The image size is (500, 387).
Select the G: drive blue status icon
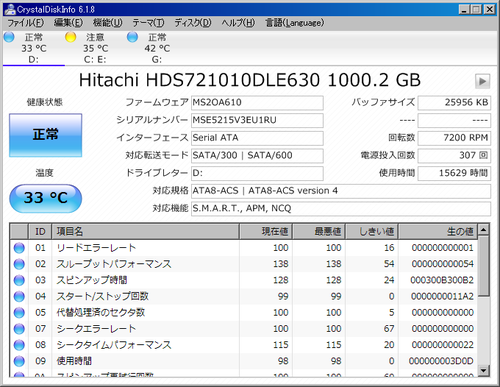132,37
